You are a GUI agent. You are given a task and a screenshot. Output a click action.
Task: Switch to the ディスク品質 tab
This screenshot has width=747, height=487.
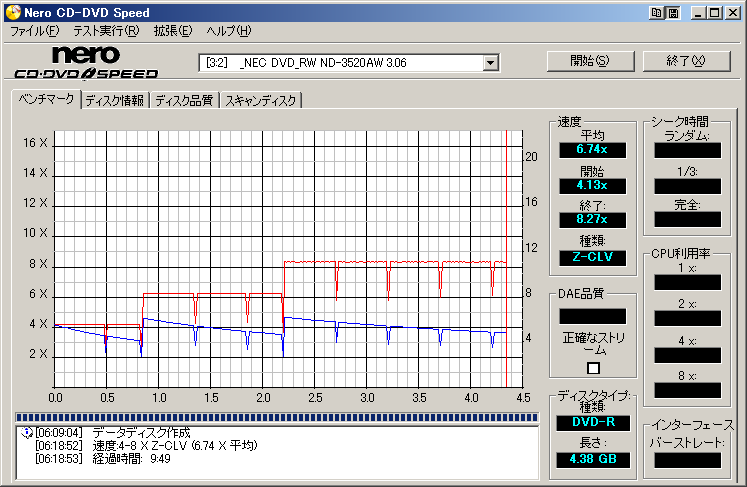point(184,100)
